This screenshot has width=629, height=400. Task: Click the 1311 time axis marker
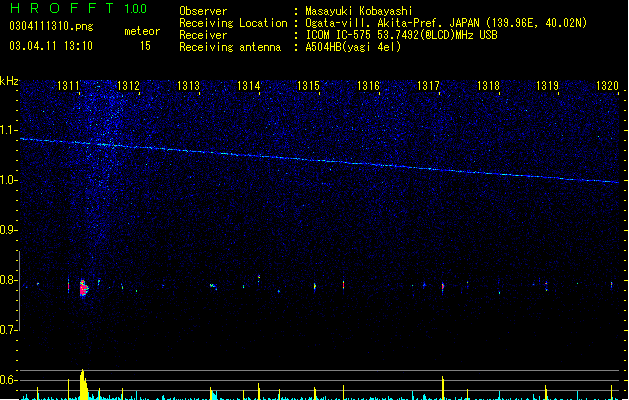coord(69,85)
